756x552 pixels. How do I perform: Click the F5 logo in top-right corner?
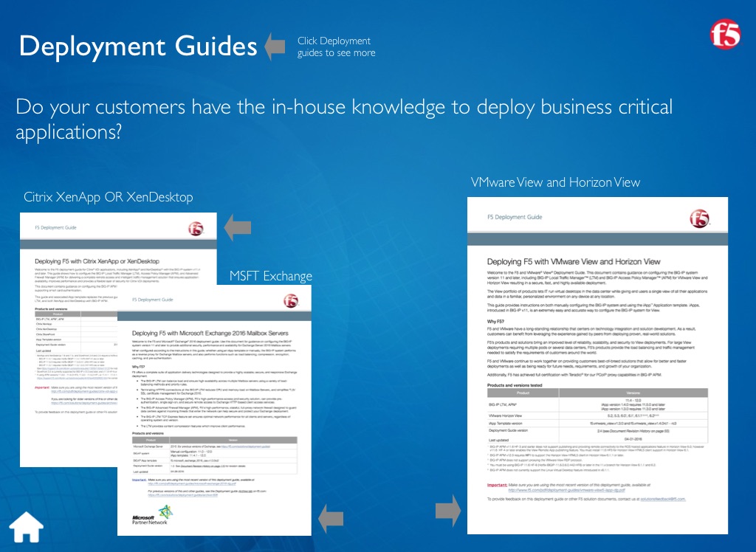723,33
